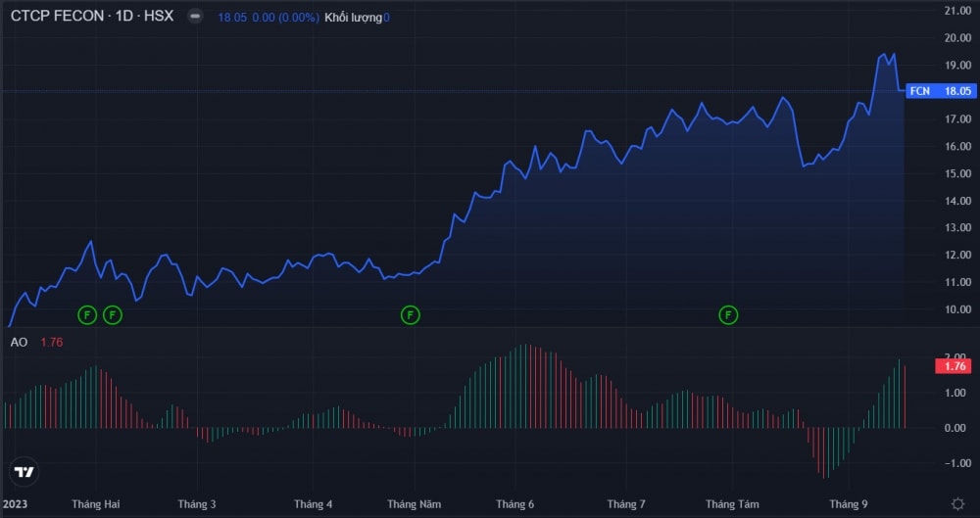Click the AO 1.76 legend value

pos(52,343)
